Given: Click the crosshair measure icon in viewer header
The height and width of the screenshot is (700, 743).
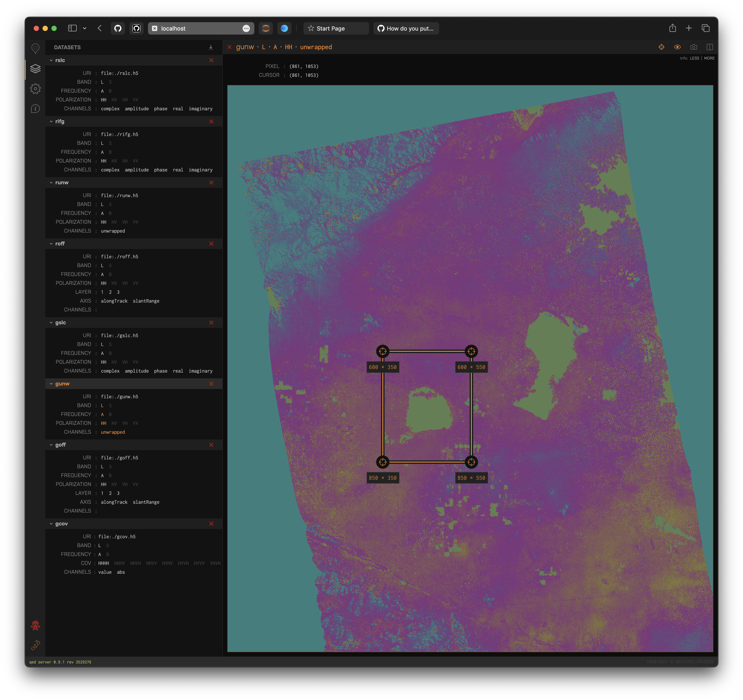Looking at the screenshot, I should point(661,47).
